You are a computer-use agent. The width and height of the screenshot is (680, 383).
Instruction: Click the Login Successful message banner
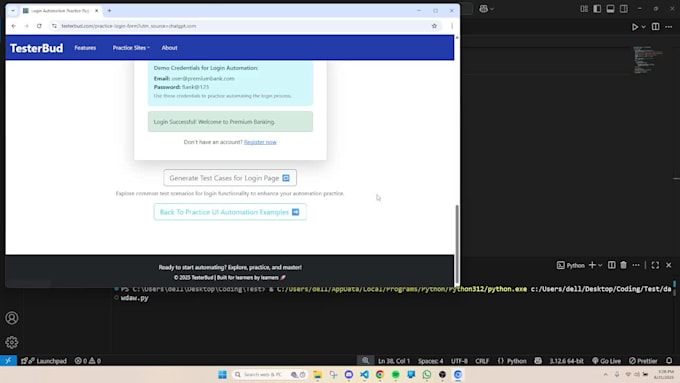click(x=230, y=122)
